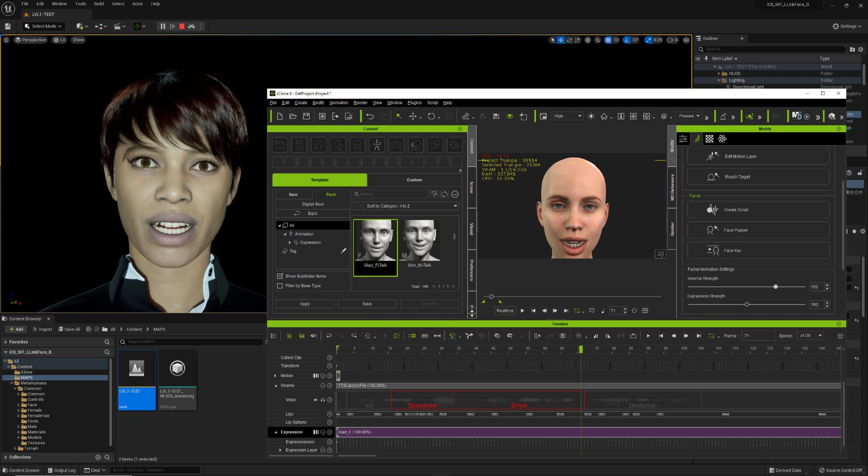Open the iClone viewport time settings gear

pyautogui.click(x=635, y=311)
